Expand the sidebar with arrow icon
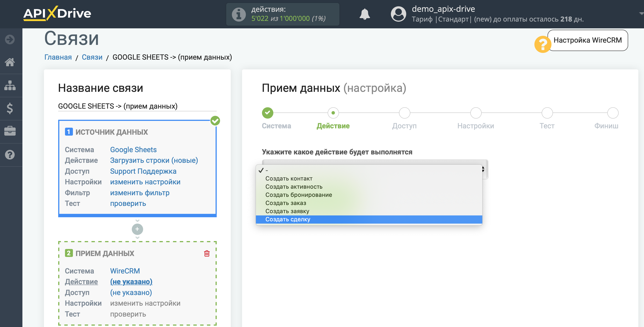Image resolution: width=644 pixels, height=327 pixels. click(10, 39)
